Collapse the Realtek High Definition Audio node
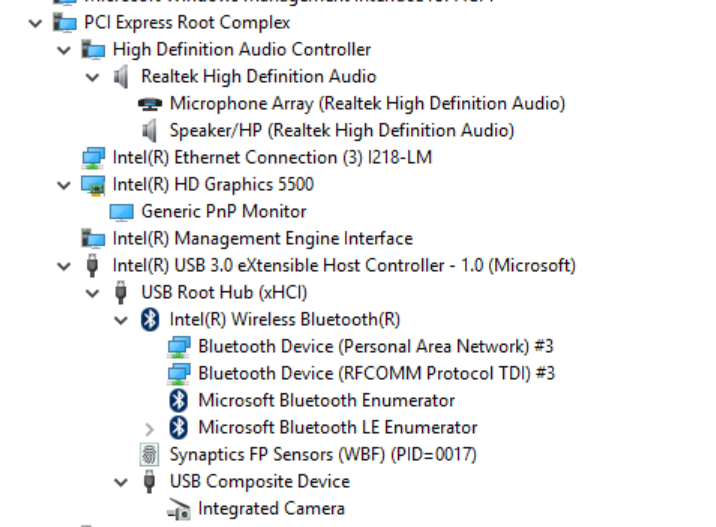The width and height of the screenshot is (716, 527). [93, 76]
